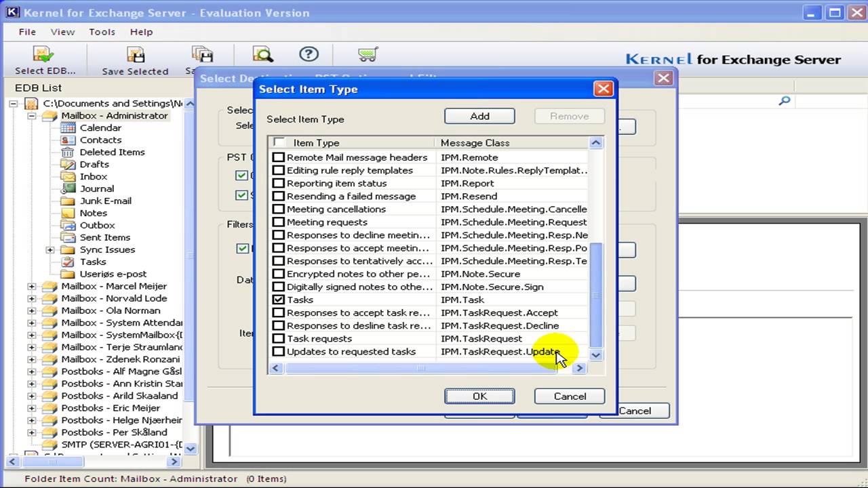Select the Tasks folder in EDB list
Image resolution: width=868 pixels, height=488 pixels.
click(93, 262)
